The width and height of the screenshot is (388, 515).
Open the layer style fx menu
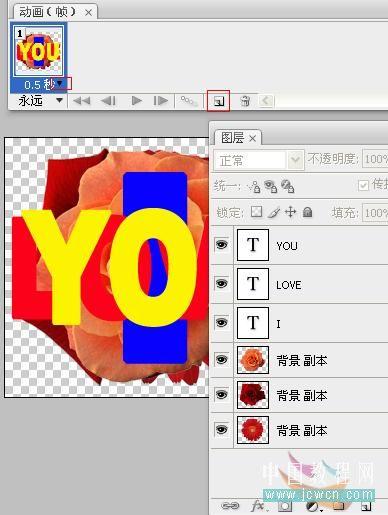pyautogui.click(x=258, y=506)
